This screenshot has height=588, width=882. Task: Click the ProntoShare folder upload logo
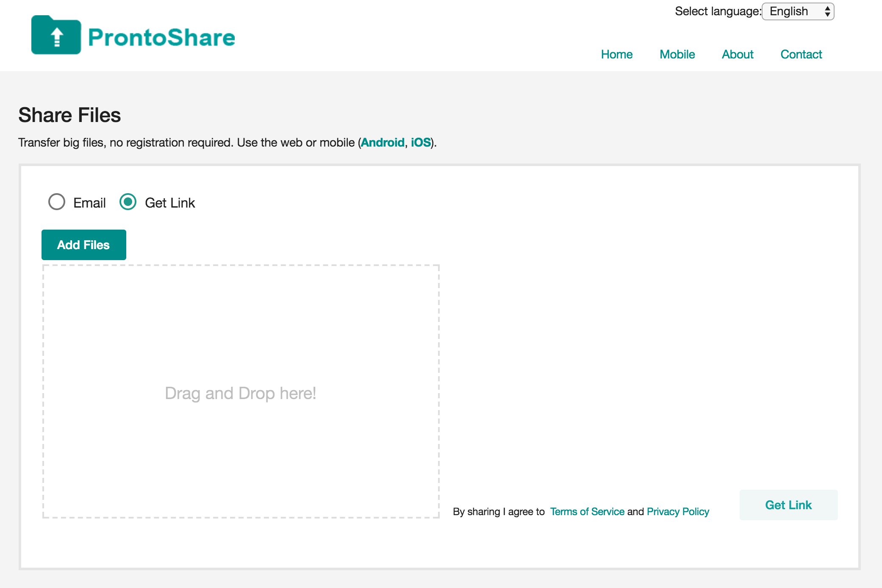(56, 36)
